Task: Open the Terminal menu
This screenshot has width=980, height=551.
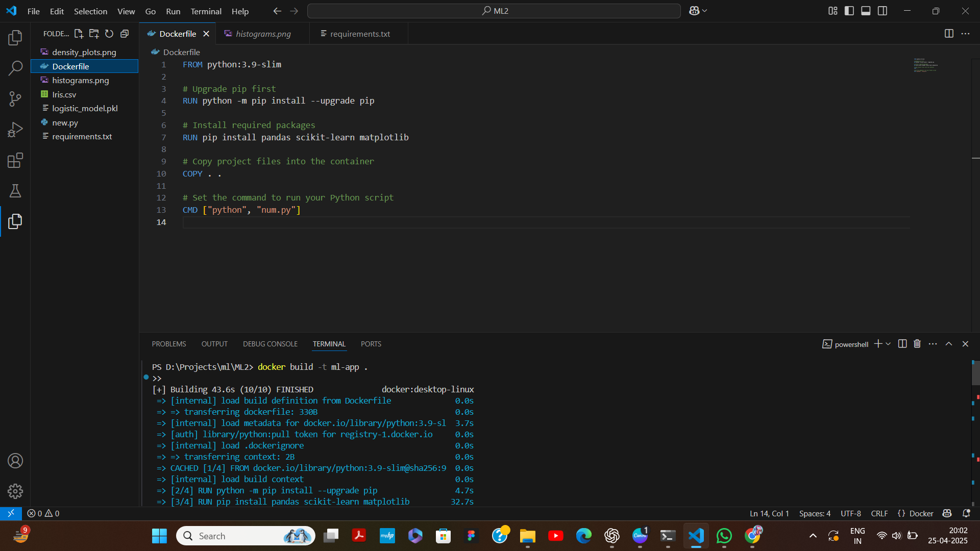Action: 206,11
